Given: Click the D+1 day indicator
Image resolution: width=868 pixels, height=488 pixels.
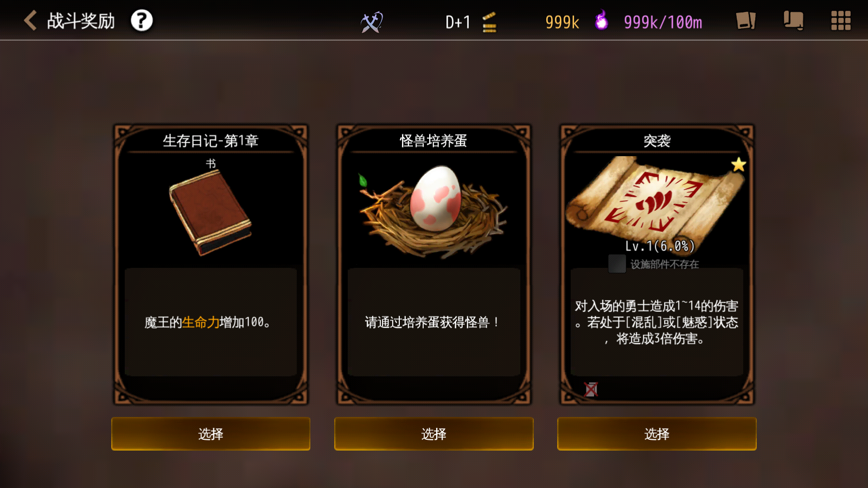Looking at the screenshot, I should point(458,22).
